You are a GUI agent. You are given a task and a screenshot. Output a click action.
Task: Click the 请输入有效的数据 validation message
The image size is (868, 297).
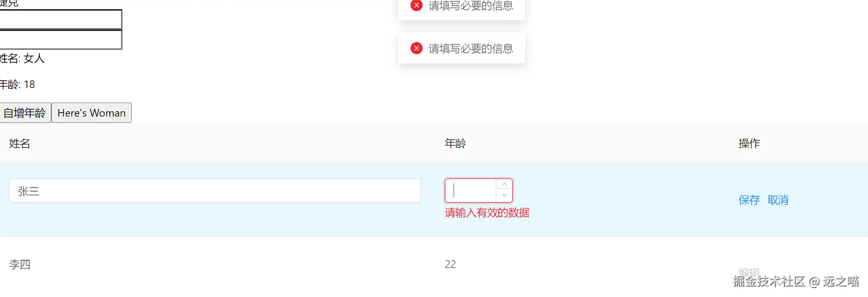[487, 213]
